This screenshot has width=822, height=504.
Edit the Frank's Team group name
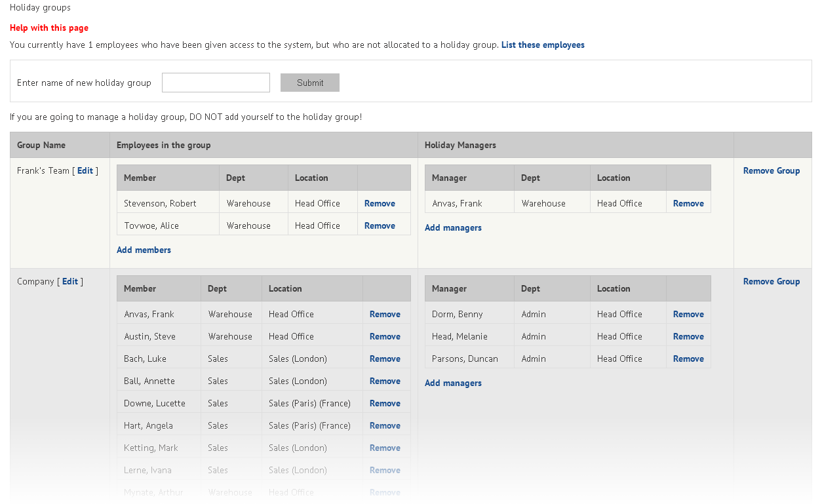coord(85,170)
